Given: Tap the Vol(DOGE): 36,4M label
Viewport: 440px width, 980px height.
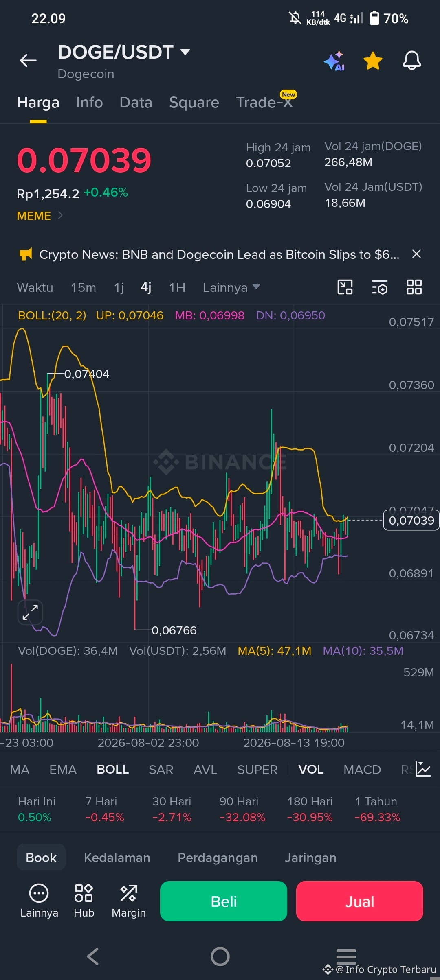Looking at the screenshot, I should 68,651.
